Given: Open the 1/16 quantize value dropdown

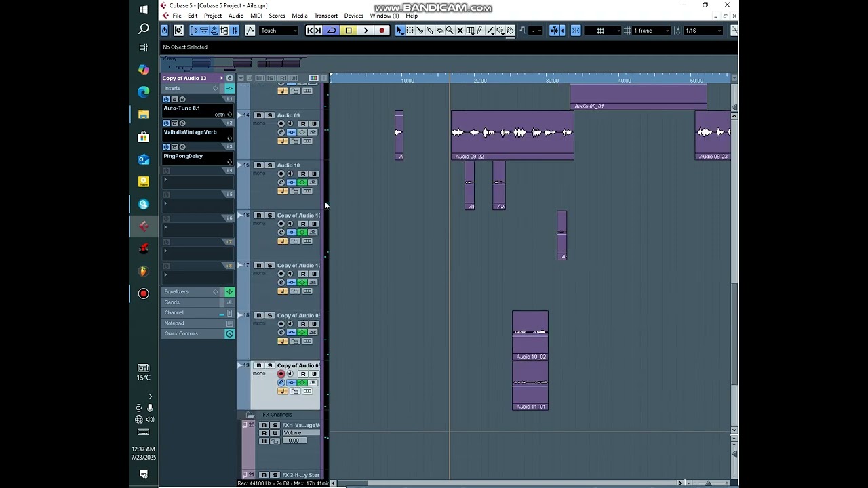Looking at the screenshot, I should pos(704,30).
